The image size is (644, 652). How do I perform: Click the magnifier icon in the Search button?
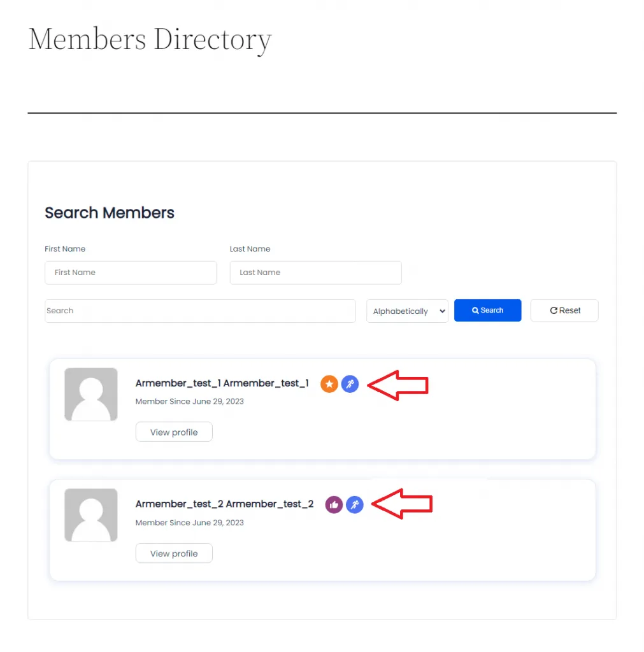(x=475, y=311)
